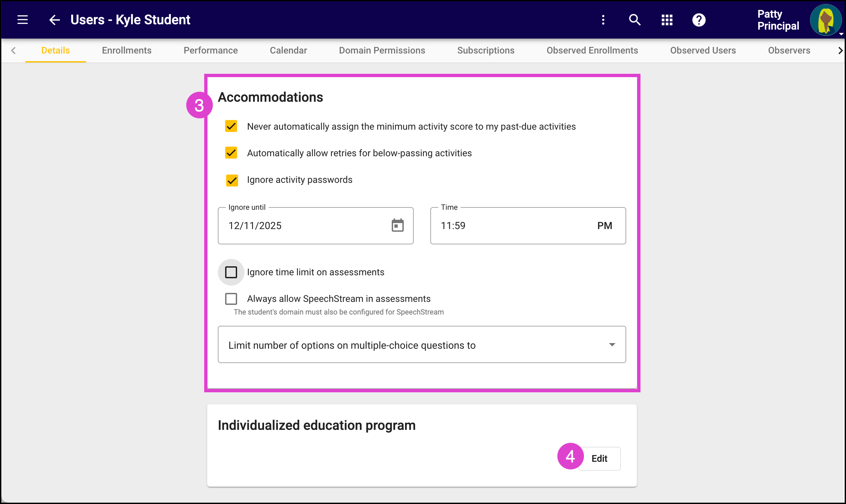Open help with the question mark icon
This screenshot has height=504, width=846.
(699, 20)
